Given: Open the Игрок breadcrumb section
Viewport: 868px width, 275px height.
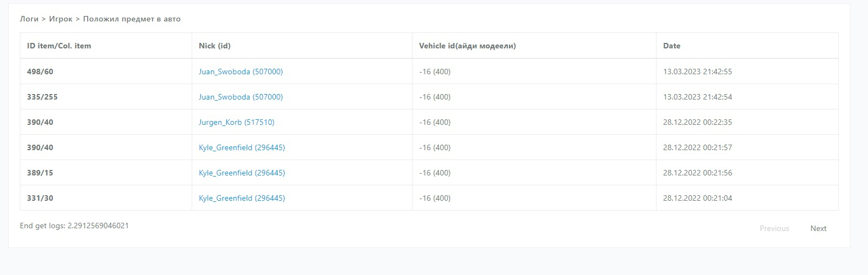Looking at the screenshot, I should [x=61, y=19].
